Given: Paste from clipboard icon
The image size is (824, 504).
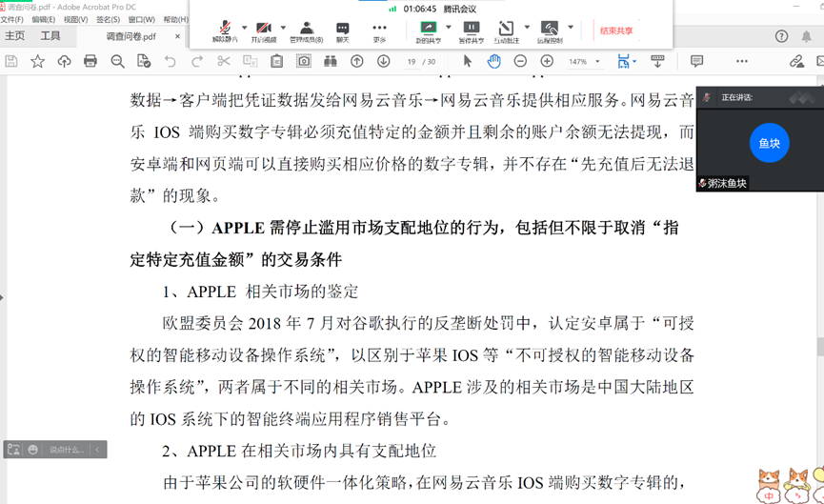Looking at the screenshot, I should (x=277, y=62).
